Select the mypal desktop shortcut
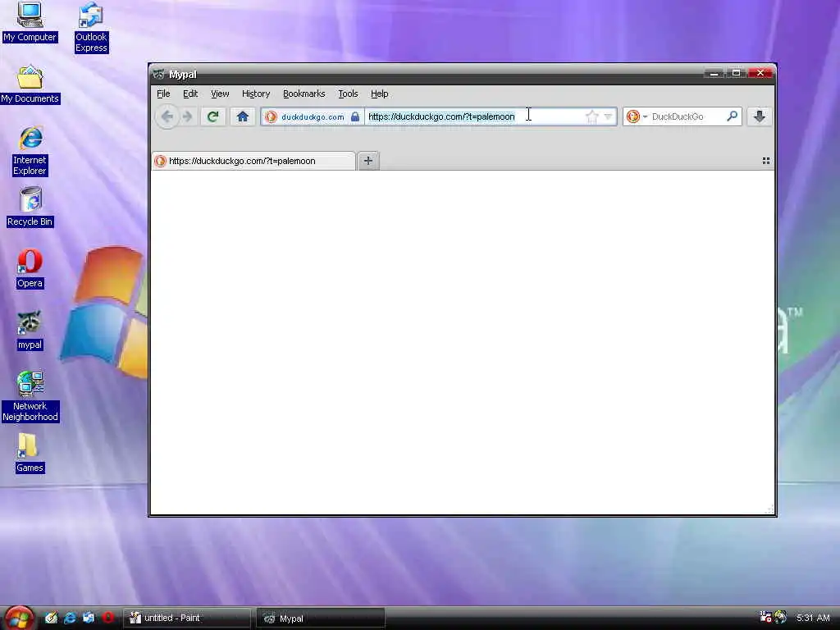 [x=30, y=331]
